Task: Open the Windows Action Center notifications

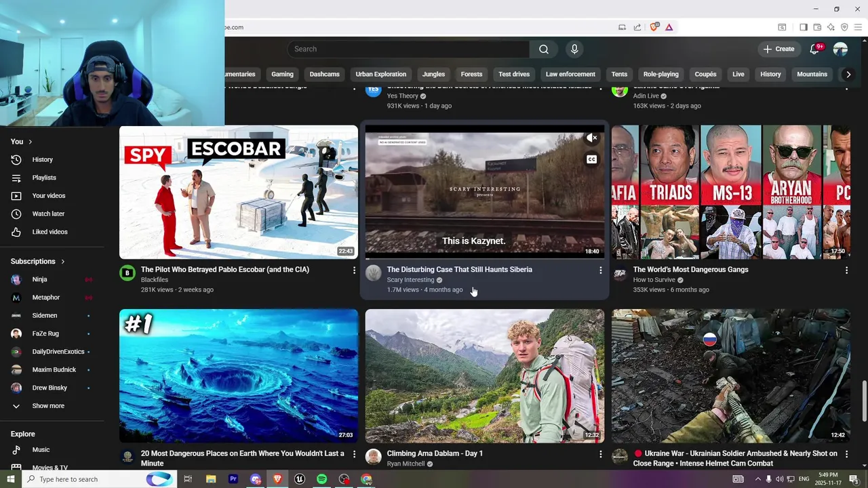Action: 854,479
